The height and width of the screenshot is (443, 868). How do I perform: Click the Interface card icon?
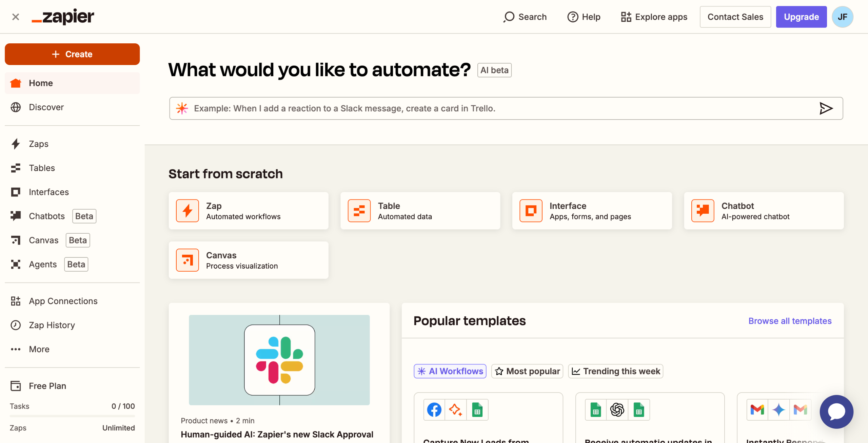coord(531,211)
